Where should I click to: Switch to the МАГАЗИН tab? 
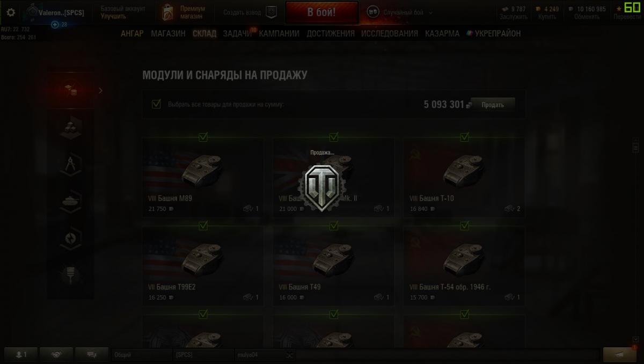coord(168,33)
